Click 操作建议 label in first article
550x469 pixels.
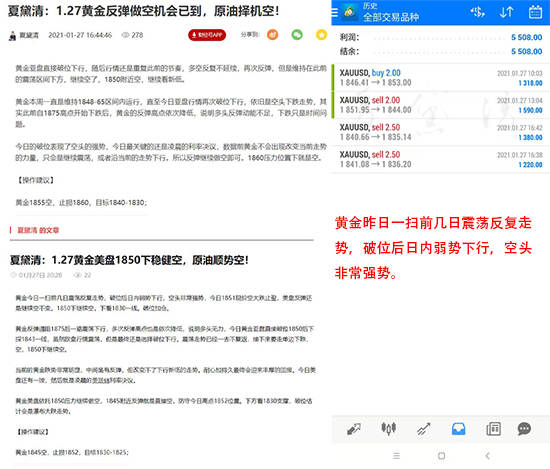tap(35, 180)
